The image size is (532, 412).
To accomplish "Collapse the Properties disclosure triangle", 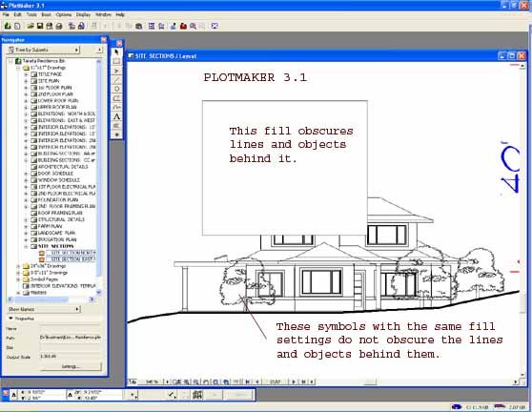I will point(10,319).
